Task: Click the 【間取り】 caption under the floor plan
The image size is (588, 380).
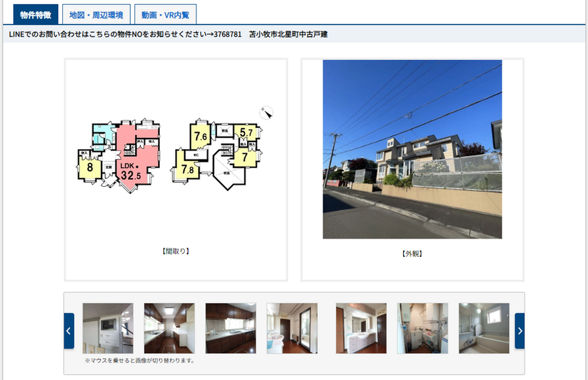Action: click(x=176, y=251)
